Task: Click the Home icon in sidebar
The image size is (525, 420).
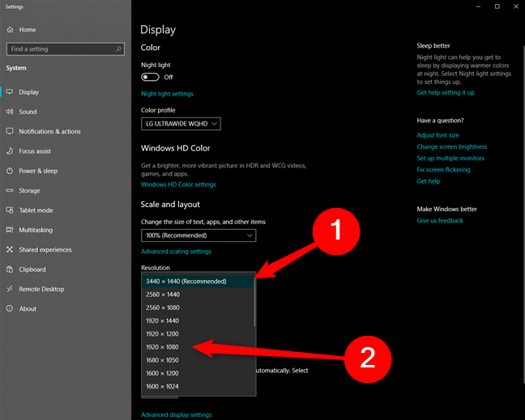Action: (10, 30)
